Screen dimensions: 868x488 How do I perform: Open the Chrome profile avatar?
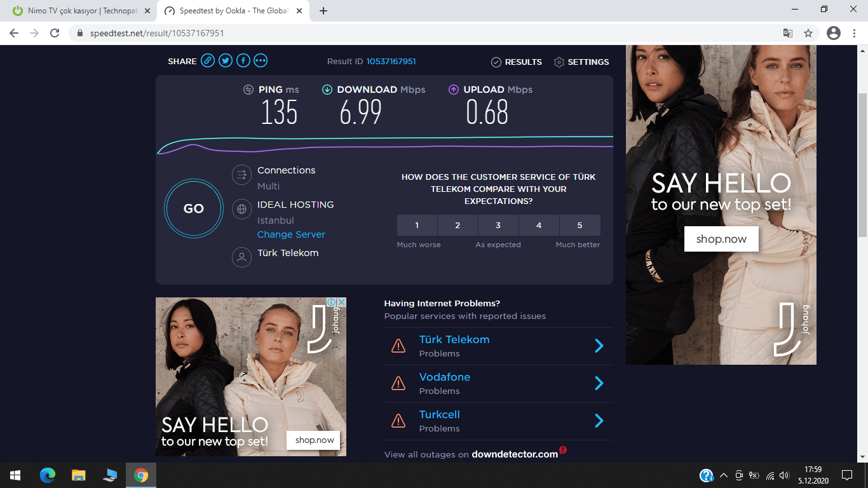coord(834,33)
